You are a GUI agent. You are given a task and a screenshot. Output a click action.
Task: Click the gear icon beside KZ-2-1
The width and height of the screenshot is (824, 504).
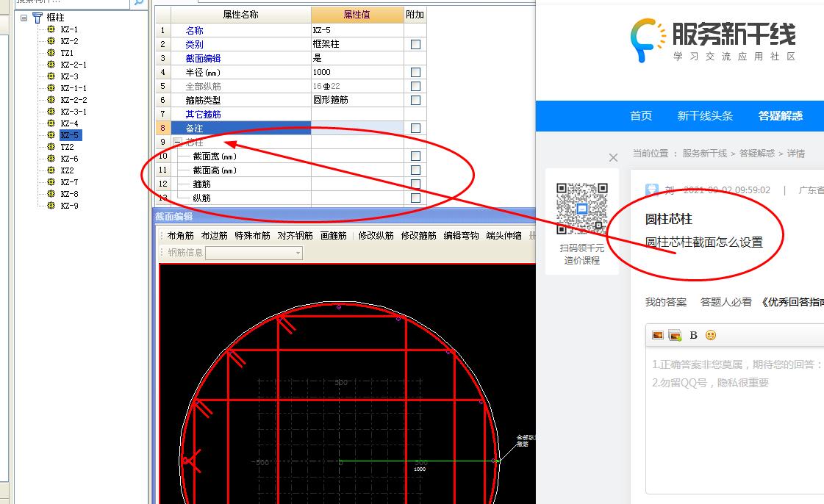click(x=51, y=64)
